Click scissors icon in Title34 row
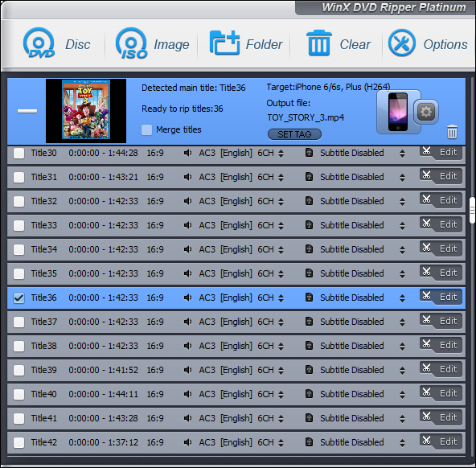 [x=426, y=248]
